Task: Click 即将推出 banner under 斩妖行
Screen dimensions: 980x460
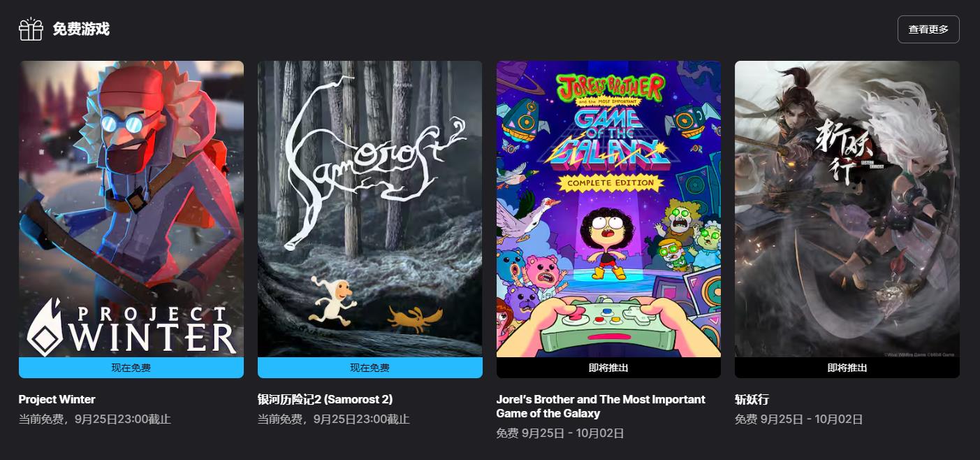Action: [847, 368]
